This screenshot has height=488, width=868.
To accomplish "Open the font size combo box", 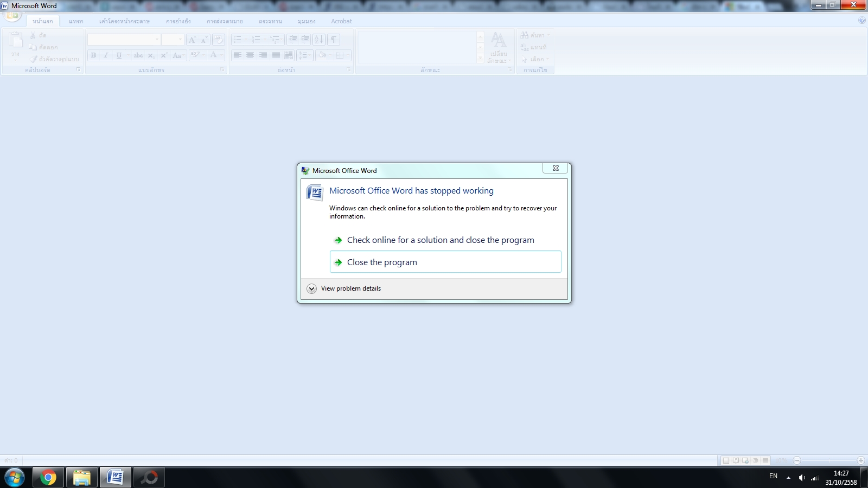I will point(173,40).
